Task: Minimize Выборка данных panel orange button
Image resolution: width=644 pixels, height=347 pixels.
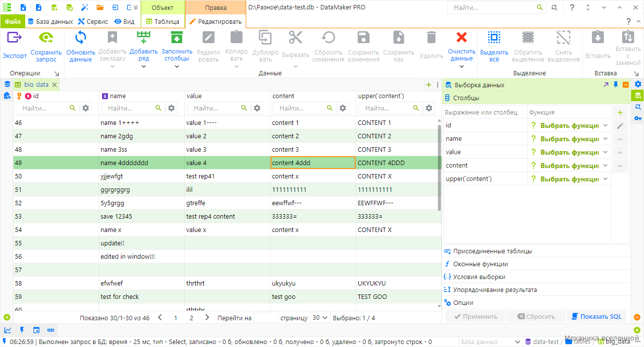Action: pos(626,85)
